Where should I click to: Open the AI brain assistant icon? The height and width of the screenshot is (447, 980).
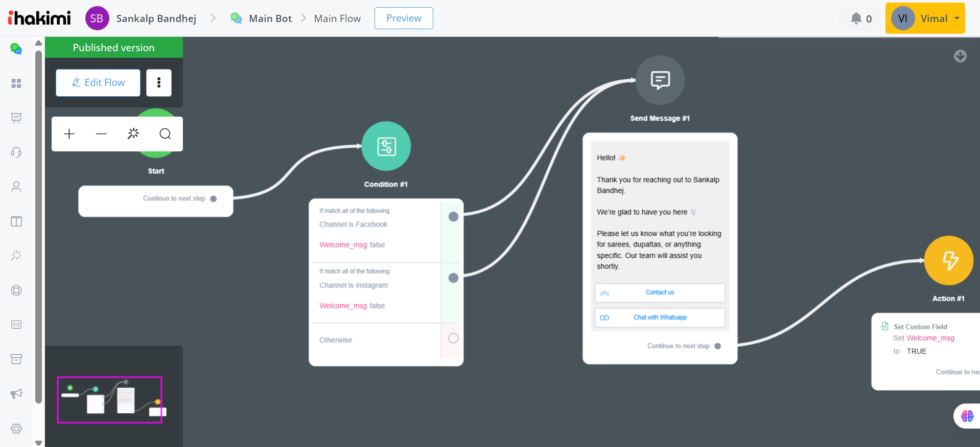(x=967, y=416)
